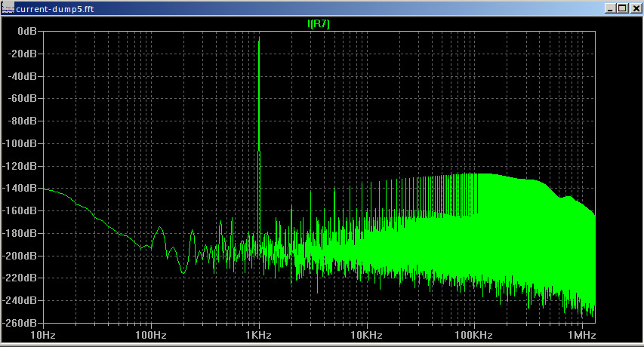Click the 100KHz frequency axis label
This screenshot has height=347, width=644.
click(473, 335)
